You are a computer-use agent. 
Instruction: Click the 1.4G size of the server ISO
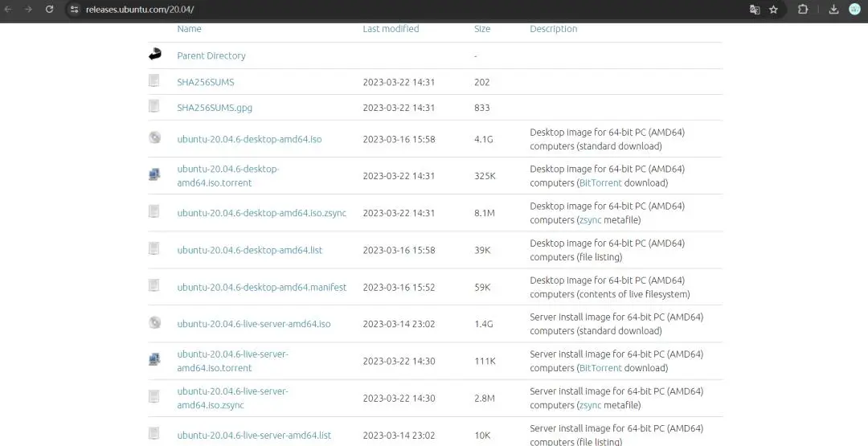tap(483, 324)
